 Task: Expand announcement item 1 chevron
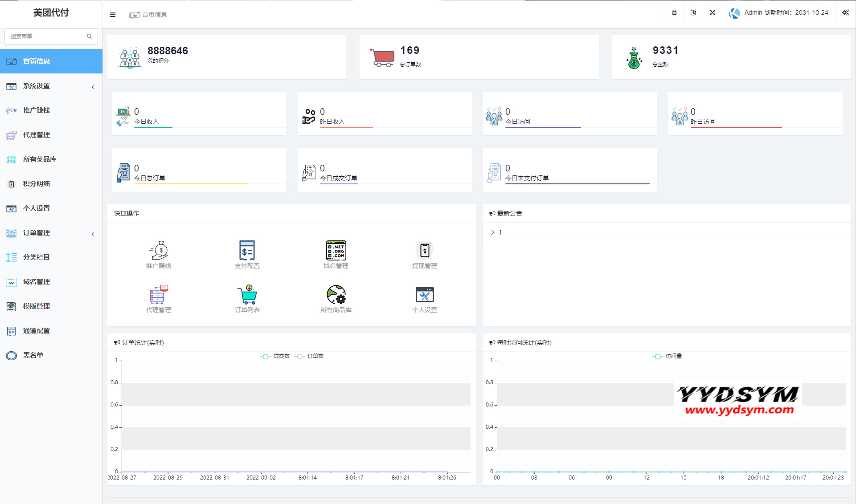[492, 232]
